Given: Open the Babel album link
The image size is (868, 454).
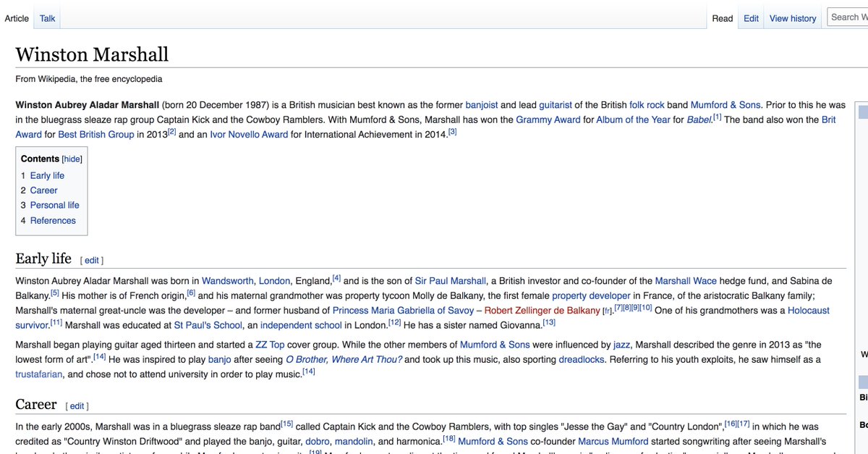Looking at the screenshot, I should tap(700, 119).
